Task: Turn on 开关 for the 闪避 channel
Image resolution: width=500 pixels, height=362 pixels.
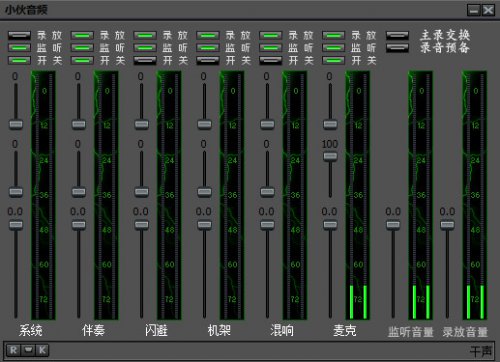Action: pyautogui.click(x=145, y=60)
